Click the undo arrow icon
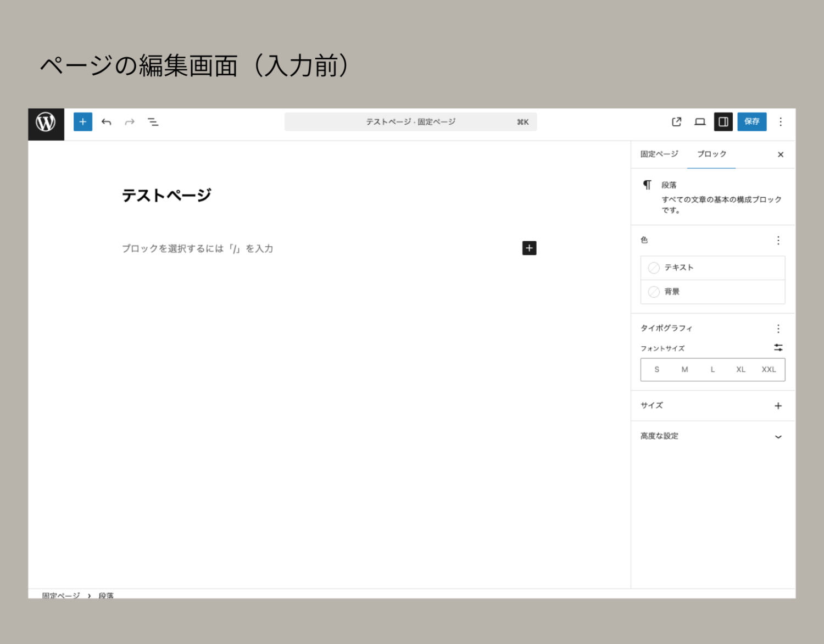 tap(107, 122)
